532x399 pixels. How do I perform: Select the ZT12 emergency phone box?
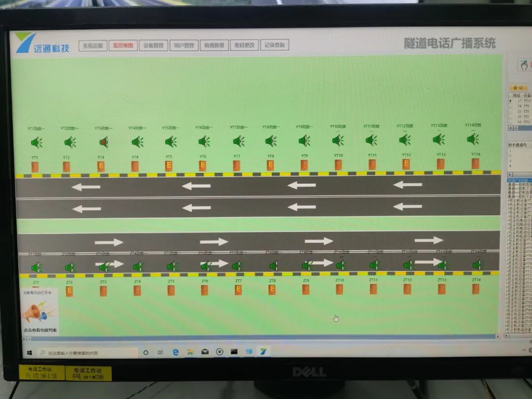click(x=407, y=289)
